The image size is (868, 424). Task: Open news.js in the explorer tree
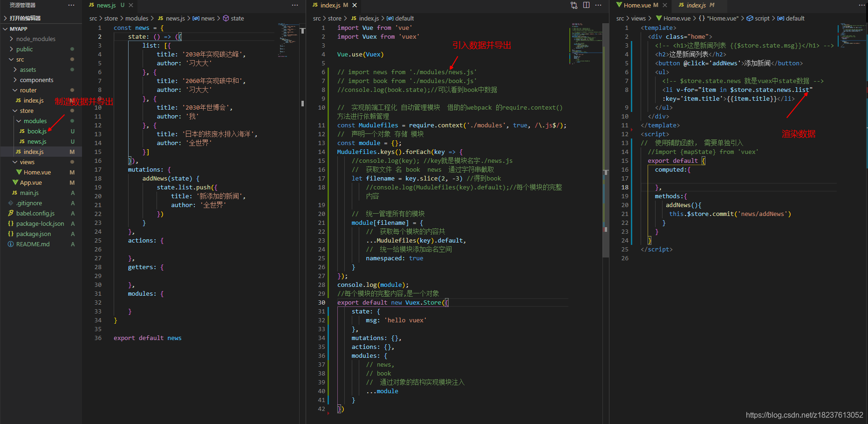(37, 141)
